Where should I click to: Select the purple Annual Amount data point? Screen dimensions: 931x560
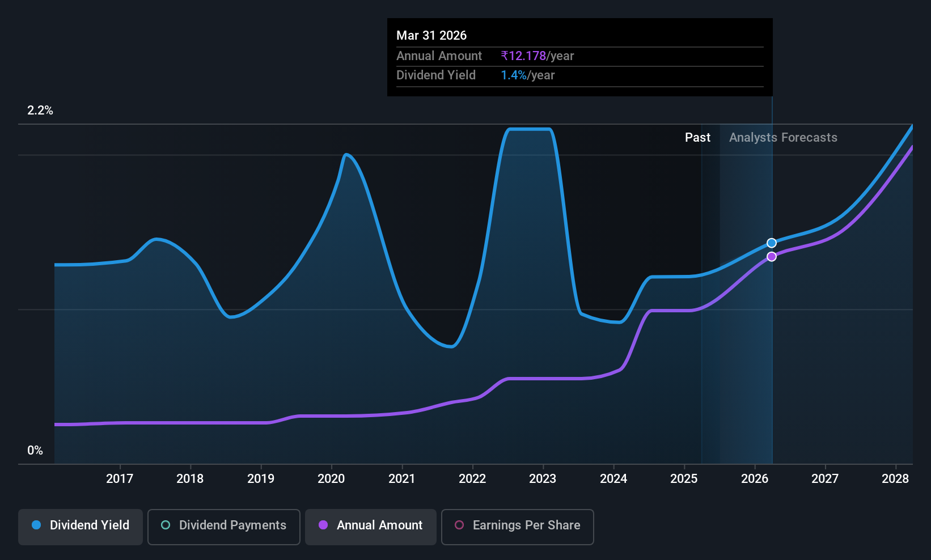click(772, 257)
